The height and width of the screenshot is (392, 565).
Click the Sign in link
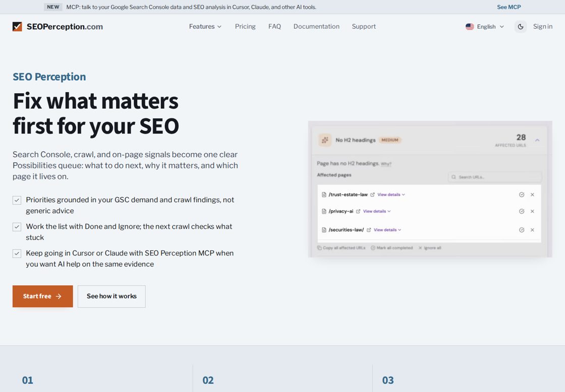point(542,27)
